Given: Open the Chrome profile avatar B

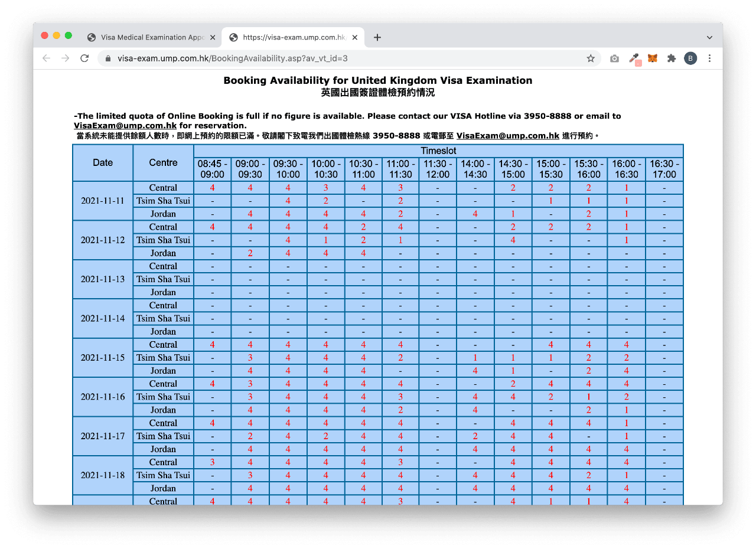Looking at the screenshot, I should 690,58.
